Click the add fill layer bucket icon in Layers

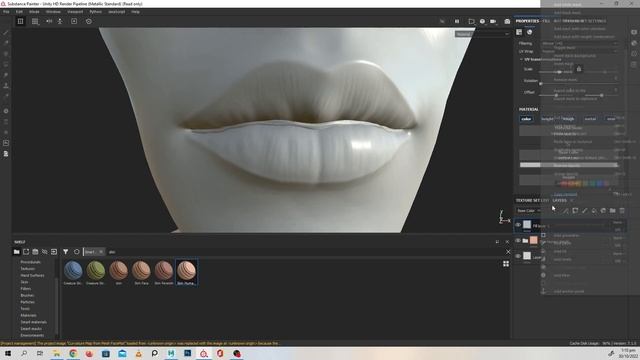tap(594, 211)
